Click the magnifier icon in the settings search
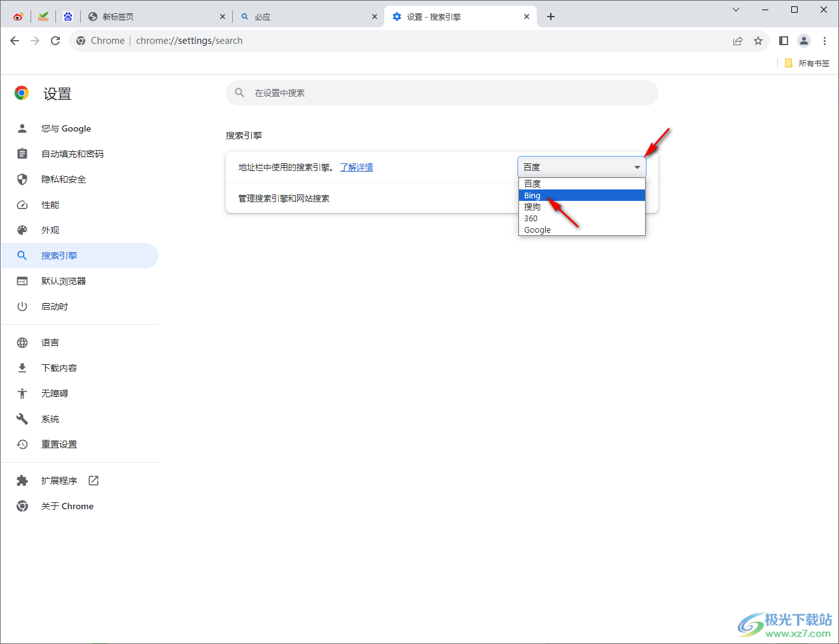 [240, 93]
